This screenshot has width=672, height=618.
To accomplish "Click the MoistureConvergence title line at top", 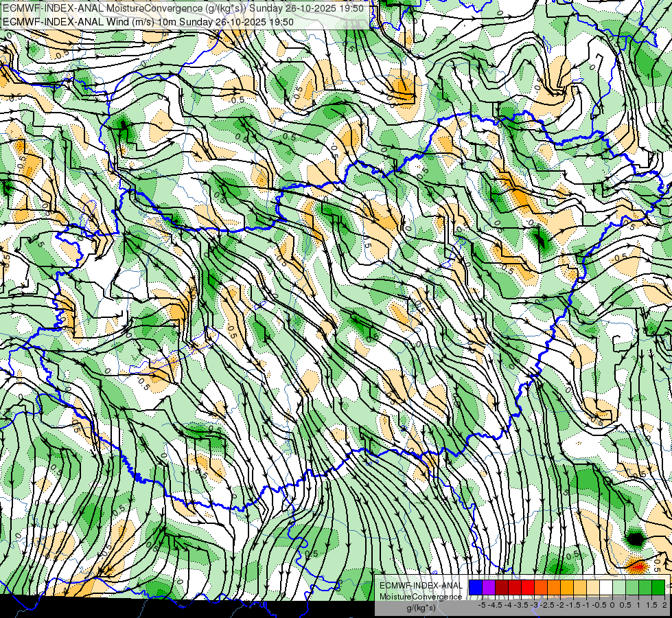I will 183,8.
